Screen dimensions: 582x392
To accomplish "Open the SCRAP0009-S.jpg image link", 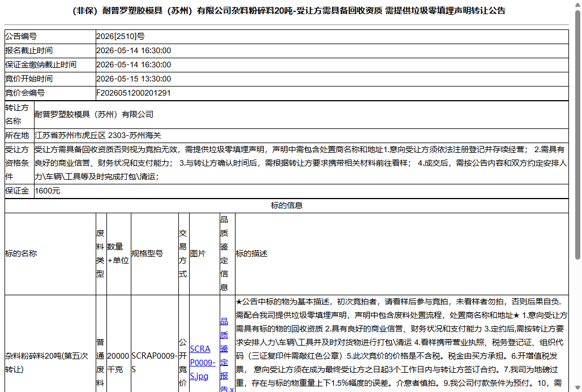I will point(202,363).
